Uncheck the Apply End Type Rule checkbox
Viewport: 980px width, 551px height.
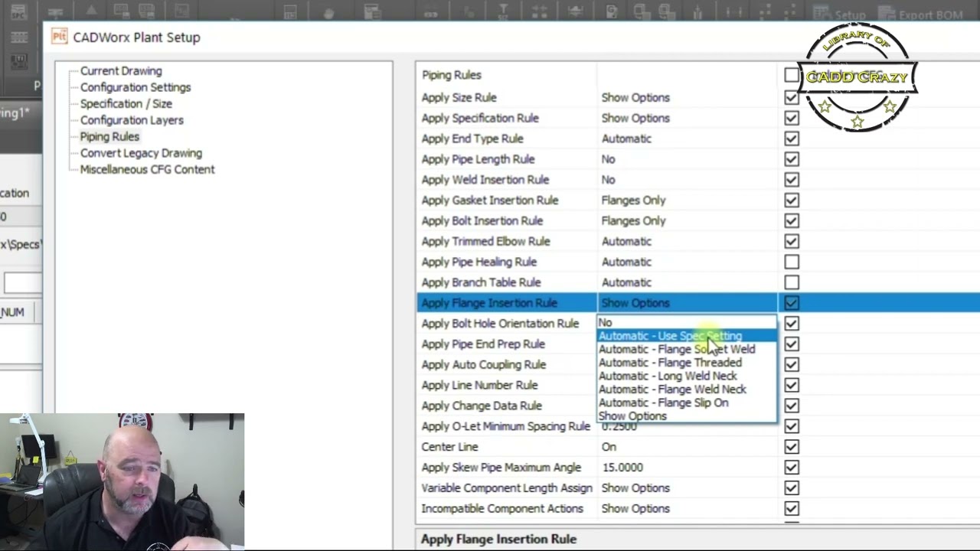point(792,139)
